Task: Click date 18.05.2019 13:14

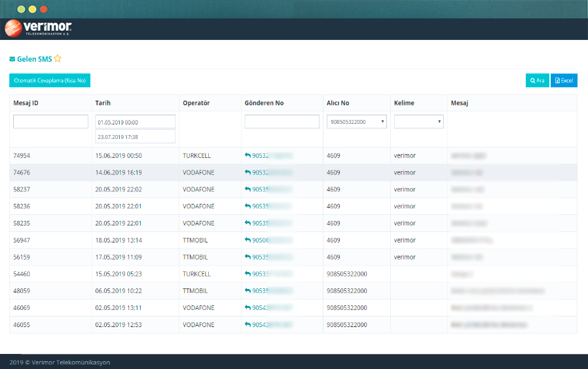Action: coord(119,241)
